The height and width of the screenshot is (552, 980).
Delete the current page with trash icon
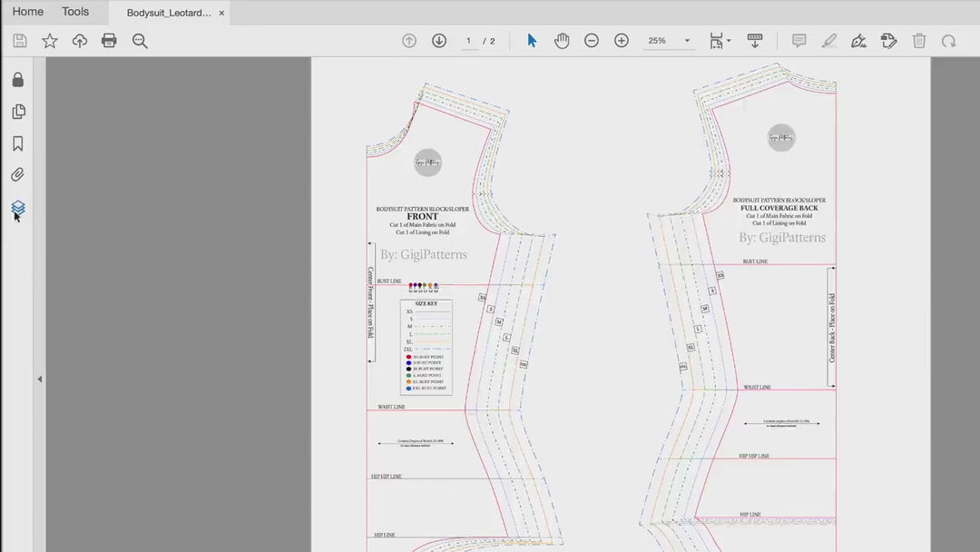(x=919, y=40)
